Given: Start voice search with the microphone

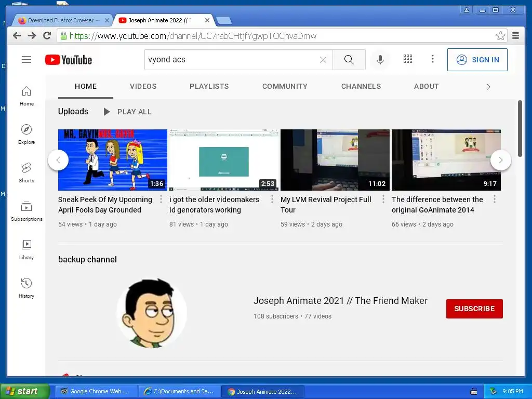Looking at the screenshot, I should tap(380, 60).
